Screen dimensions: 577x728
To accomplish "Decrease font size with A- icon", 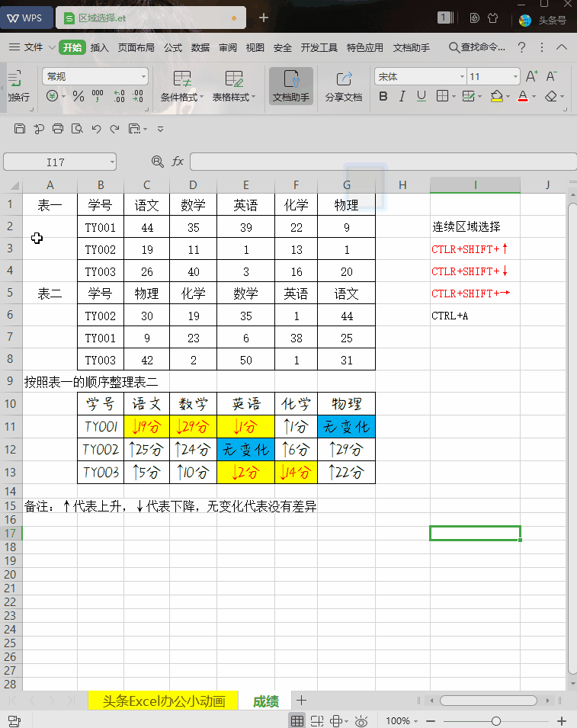I will 552,76.
